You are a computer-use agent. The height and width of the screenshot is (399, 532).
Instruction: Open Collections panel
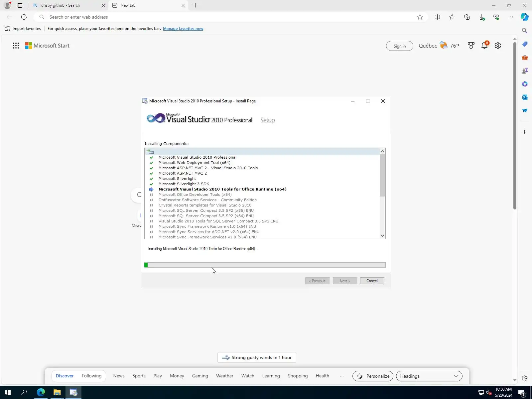click(467, 17)
